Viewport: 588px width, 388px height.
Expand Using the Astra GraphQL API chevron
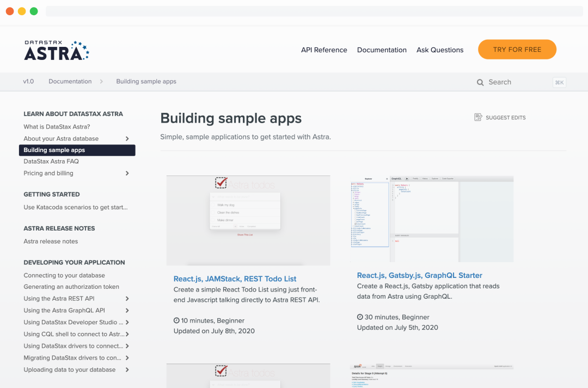tap(127, 311)
